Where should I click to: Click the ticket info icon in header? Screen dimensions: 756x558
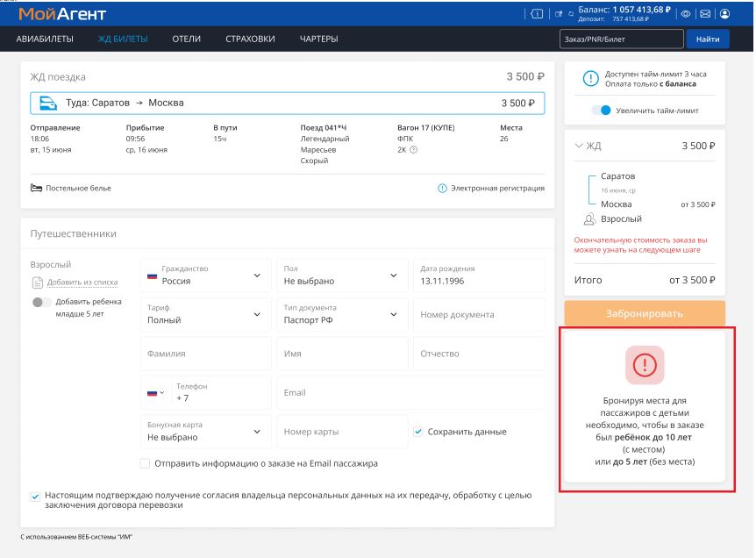click(x=537, y=14)
